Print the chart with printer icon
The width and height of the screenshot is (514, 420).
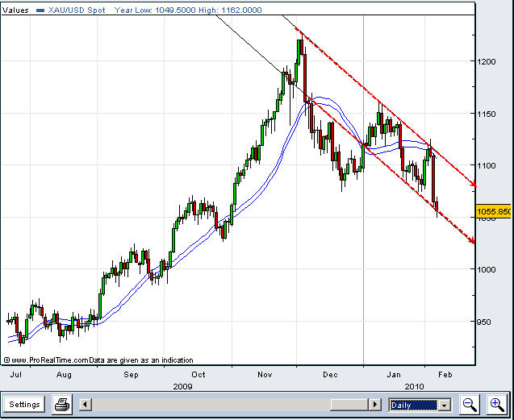[62, 405]
